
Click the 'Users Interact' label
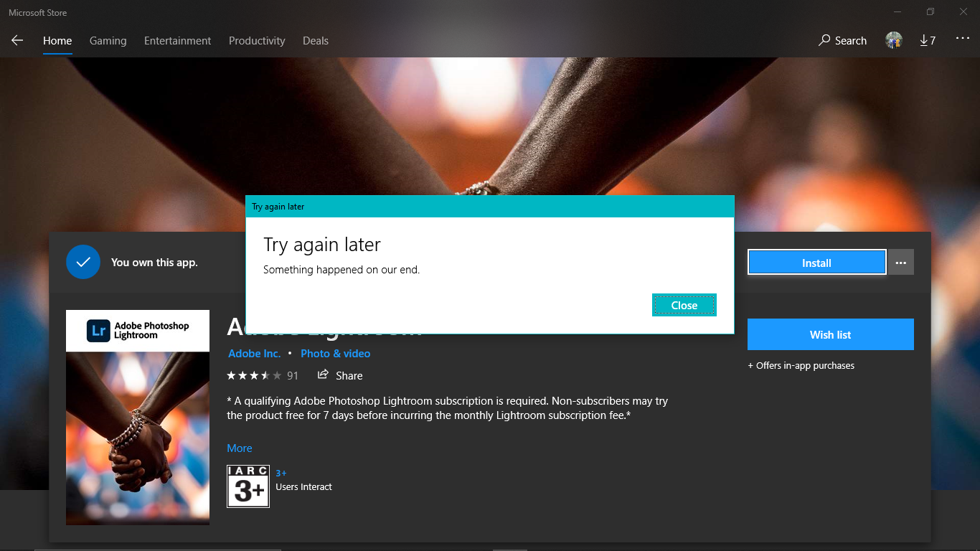(304, 487)
